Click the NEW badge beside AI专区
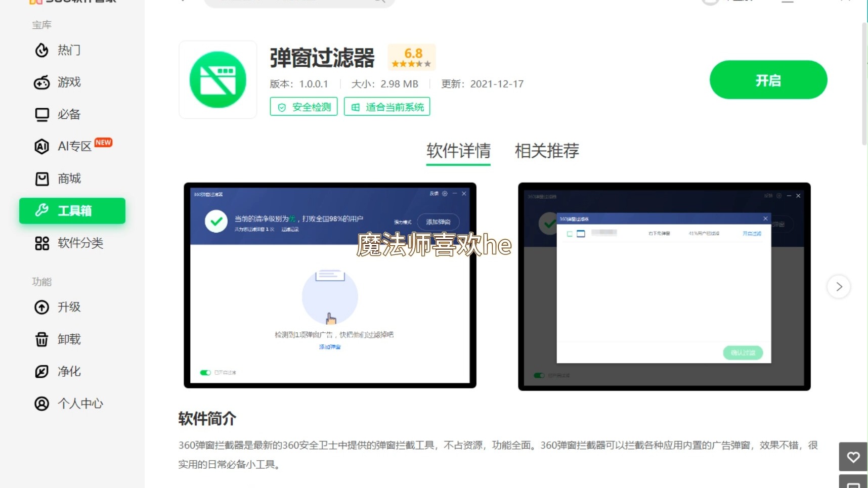The width and height of the screenshot is (868, 488). [103, 143]
